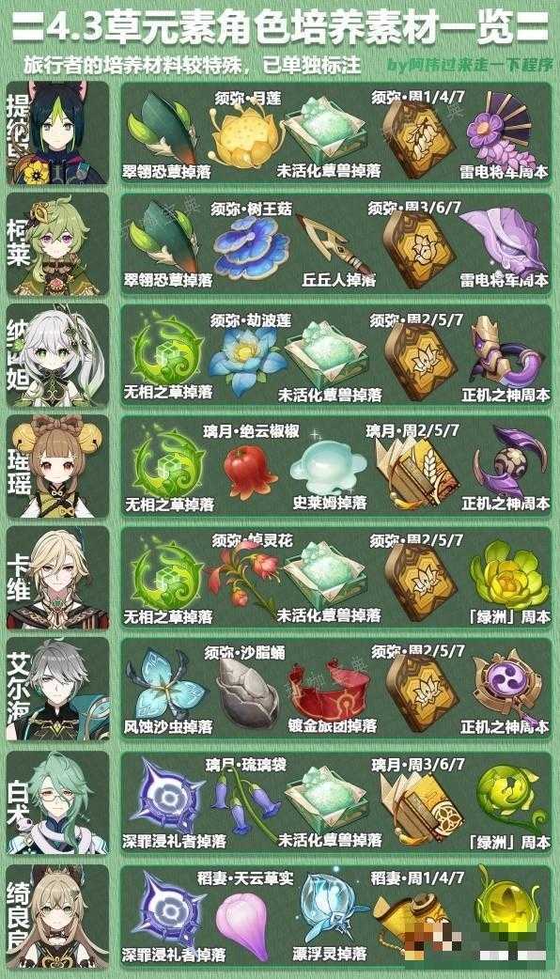Select the 树王菇 blue mushroom icon
560x979 pixels.
[x=251, y=248]
